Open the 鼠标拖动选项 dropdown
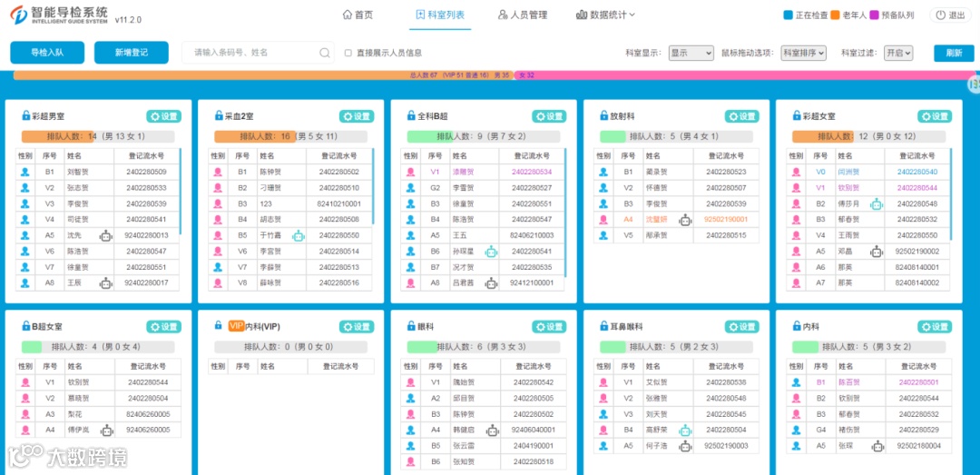 tap(804, 54)
